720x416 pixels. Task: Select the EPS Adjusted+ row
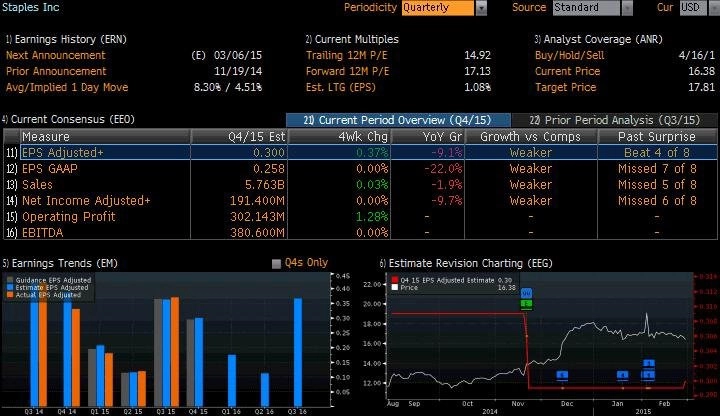(360, 152)
